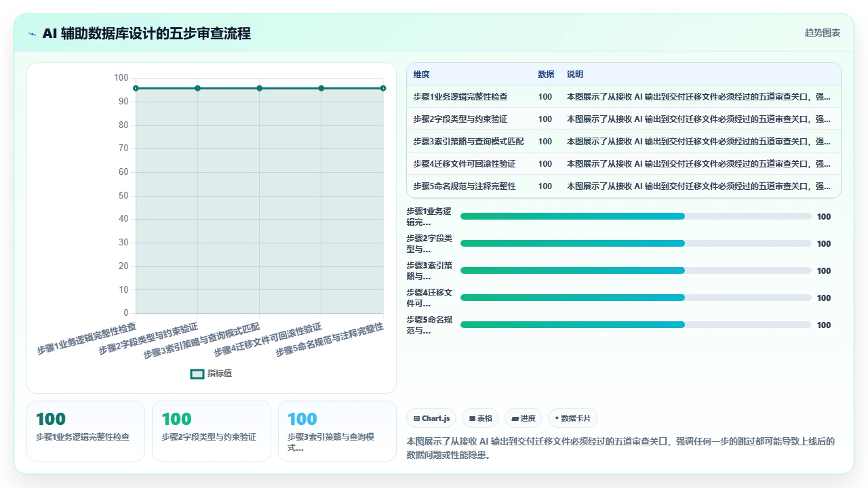Viewport: 868px width, 488px height.
Task: Click the chart data point for 步骤4迁移文件可回滚性验证
Action: click(x=321, y=88)
